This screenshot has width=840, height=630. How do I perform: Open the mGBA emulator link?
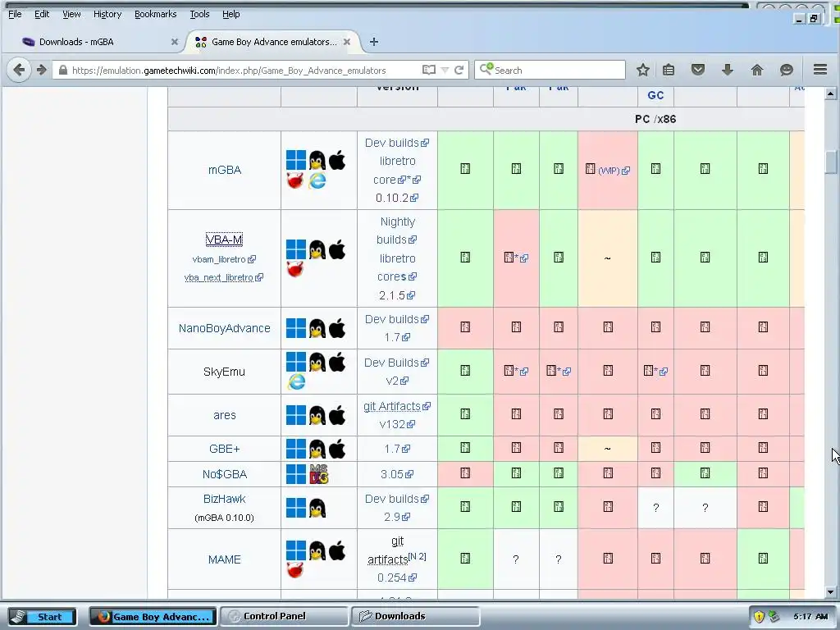(x=225, y=170)
